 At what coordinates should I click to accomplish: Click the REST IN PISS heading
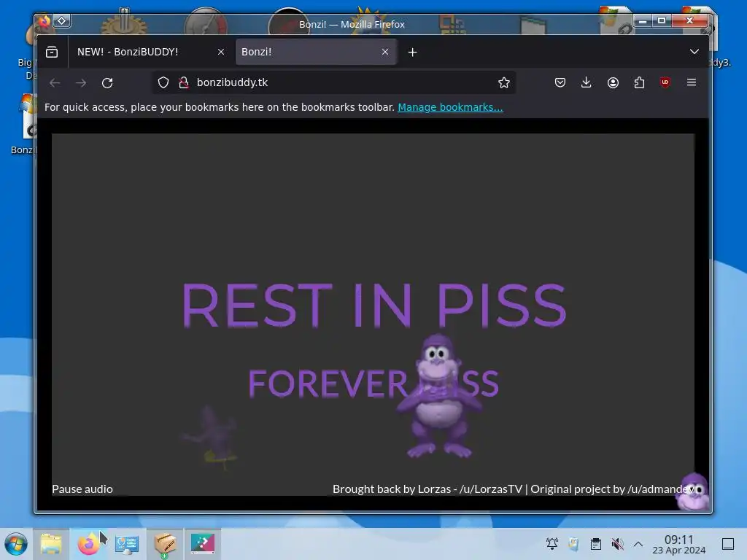[374, 306]
